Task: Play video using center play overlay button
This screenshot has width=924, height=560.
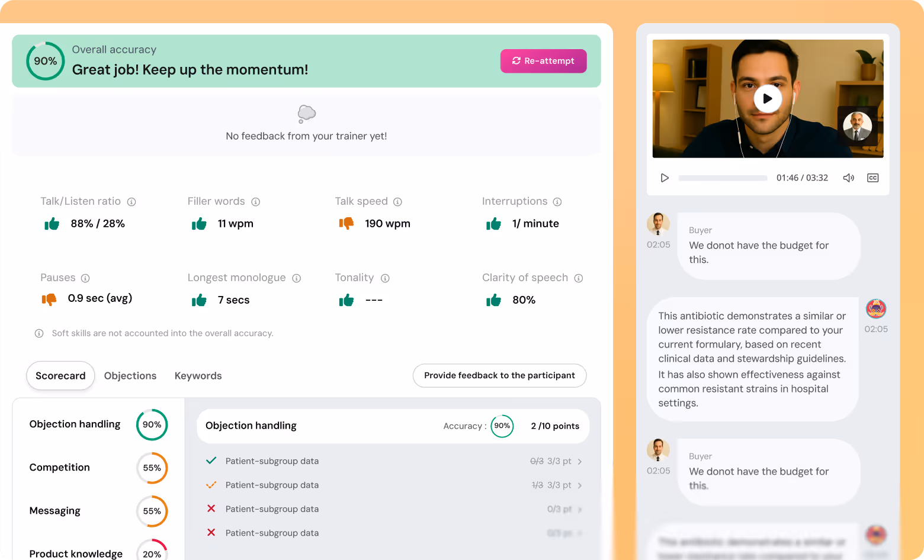Action: pyautogui.click(x=768, y=99)
